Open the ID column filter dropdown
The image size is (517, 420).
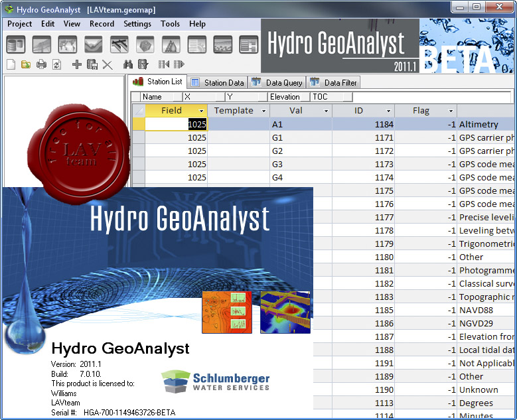click(388, 111)
